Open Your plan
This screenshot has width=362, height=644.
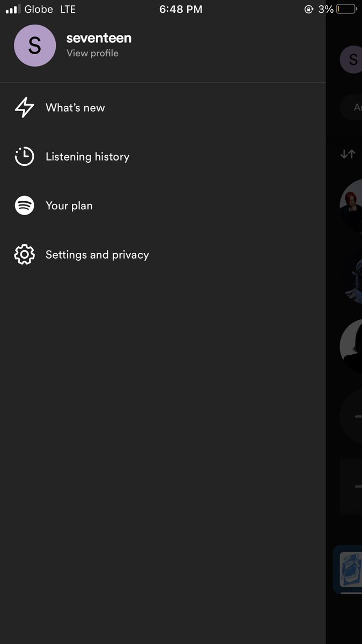pos(69,206)
